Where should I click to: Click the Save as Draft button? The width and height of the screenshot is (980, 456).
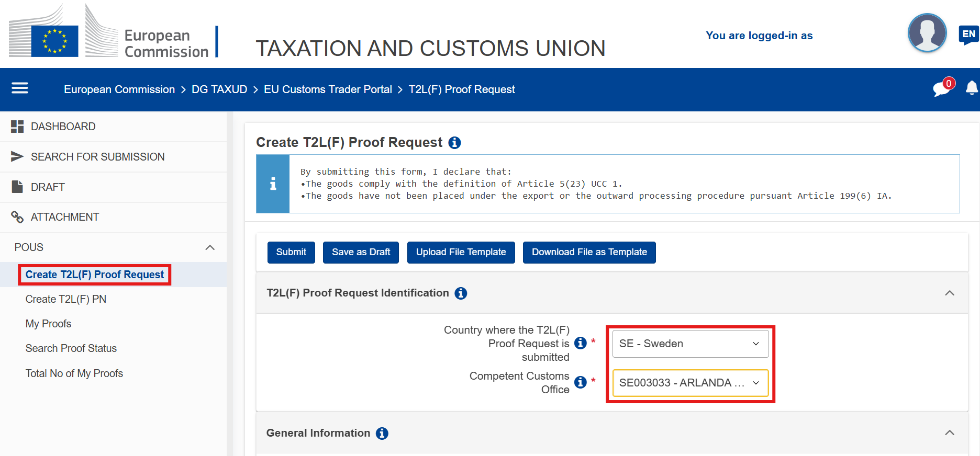pyautogui.click(x=361, y=252)
